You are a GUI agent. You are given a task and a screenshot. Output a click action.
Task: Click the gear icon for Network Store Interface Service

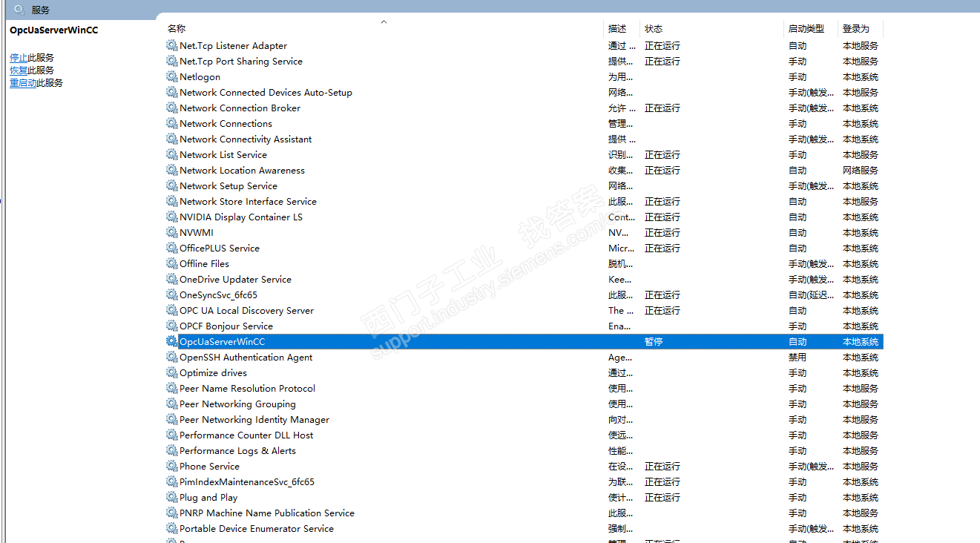point(172,201)
